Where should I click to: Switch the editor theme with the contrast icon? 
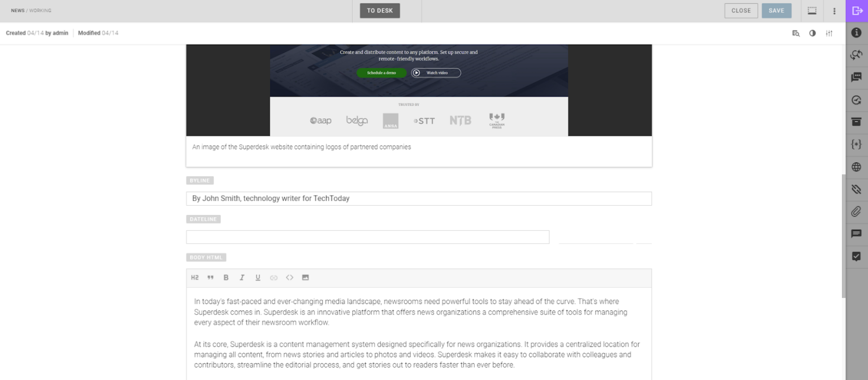coord(813,33)
